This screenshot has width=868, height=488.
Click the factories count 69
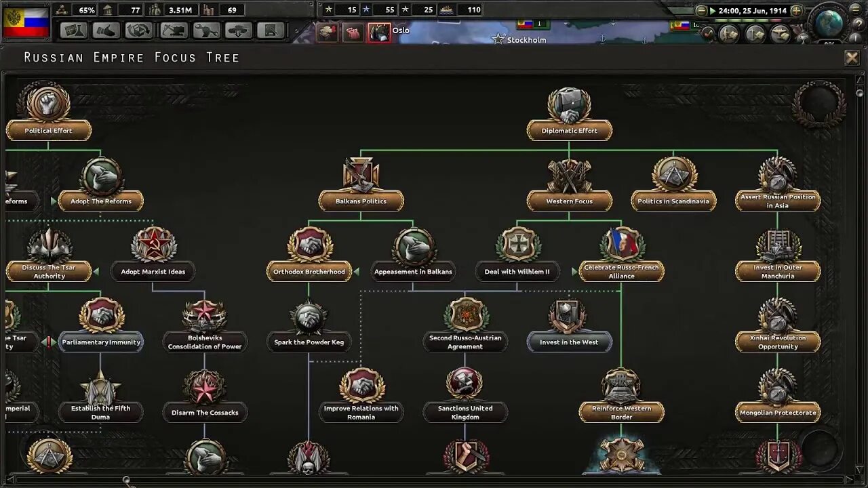click(x=223, y=10)
